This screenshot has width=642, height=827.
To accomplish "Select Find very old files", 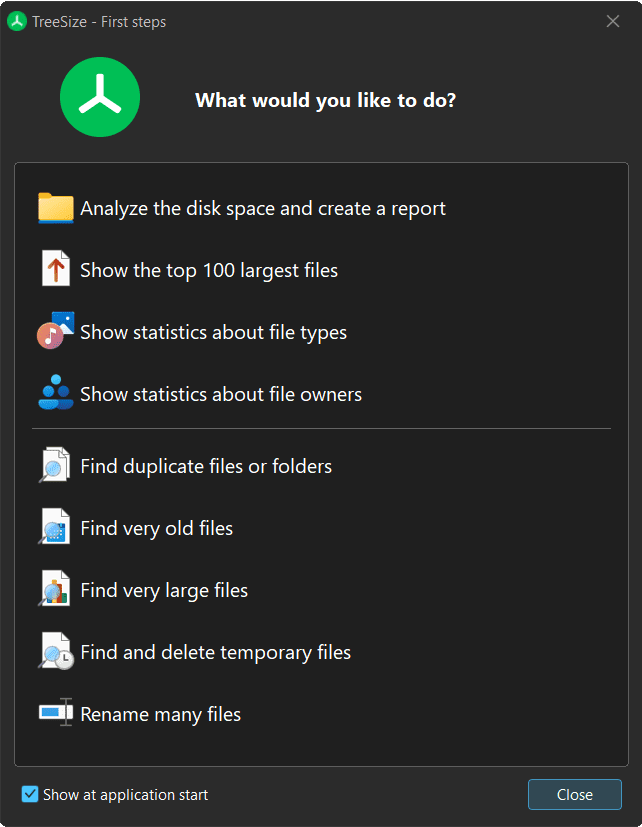I will (x=157, y=528).
